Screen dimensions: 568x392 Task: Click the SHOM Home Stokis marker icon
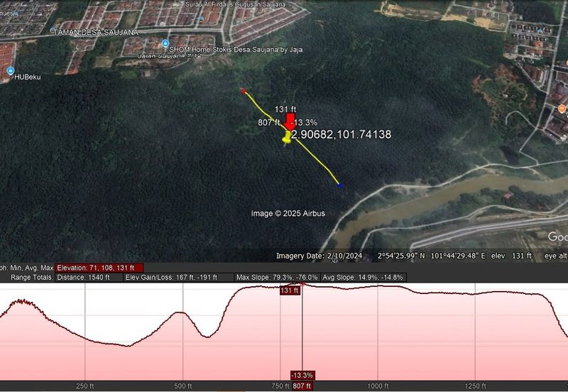click(x=165, y=43)
